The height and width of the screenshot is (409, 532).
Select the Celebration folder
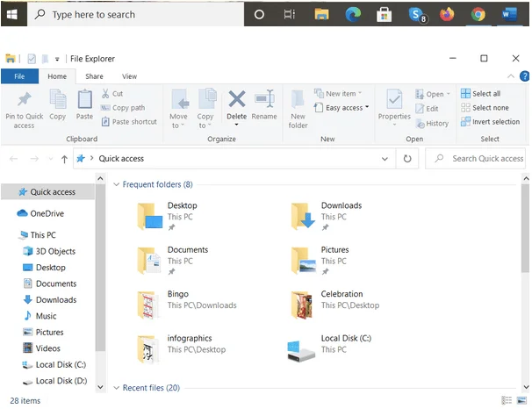click(x=334, y=304)
